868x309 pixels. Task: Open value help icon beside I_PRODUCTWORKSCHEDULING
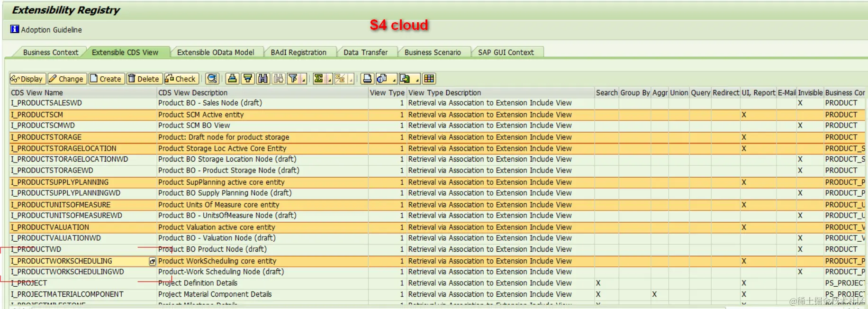click(x=152, y=262)
